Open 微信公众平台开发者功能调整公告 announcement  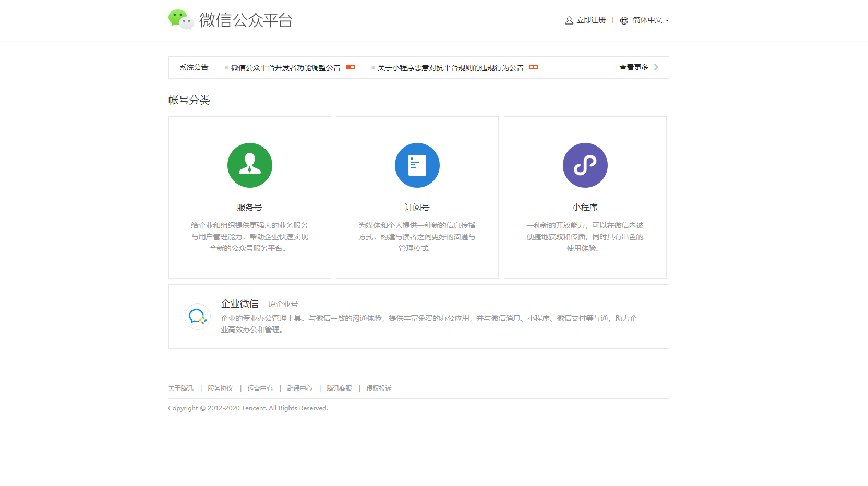(286, 68)
